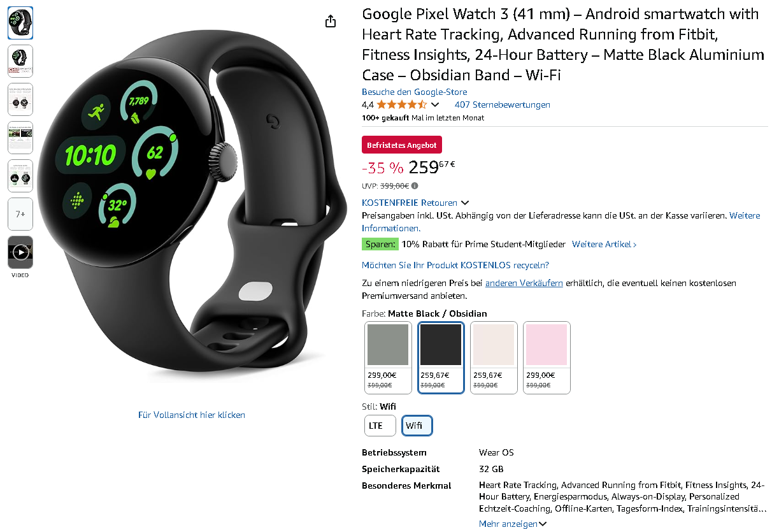
Task: Click the info icon next to UVP price
Action: [x=415, y=186]
